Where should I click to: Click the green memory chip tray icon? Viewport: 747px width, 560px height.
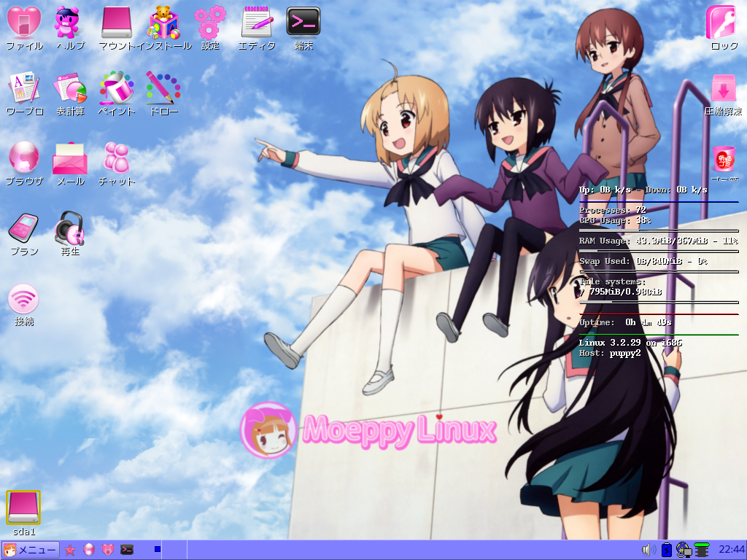click(x=701, y=550)
